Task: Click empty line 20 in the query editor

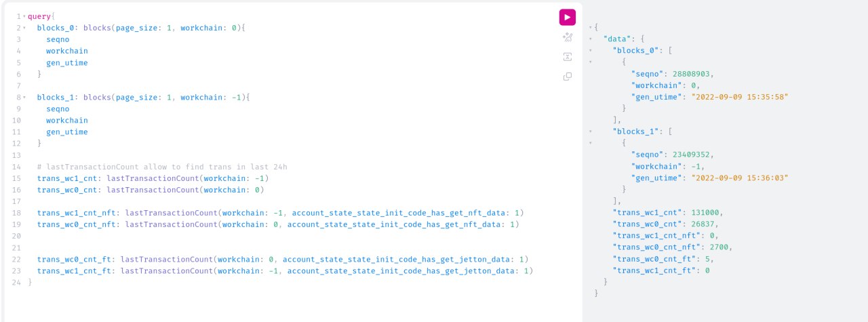Action: [x=292, y=236]
